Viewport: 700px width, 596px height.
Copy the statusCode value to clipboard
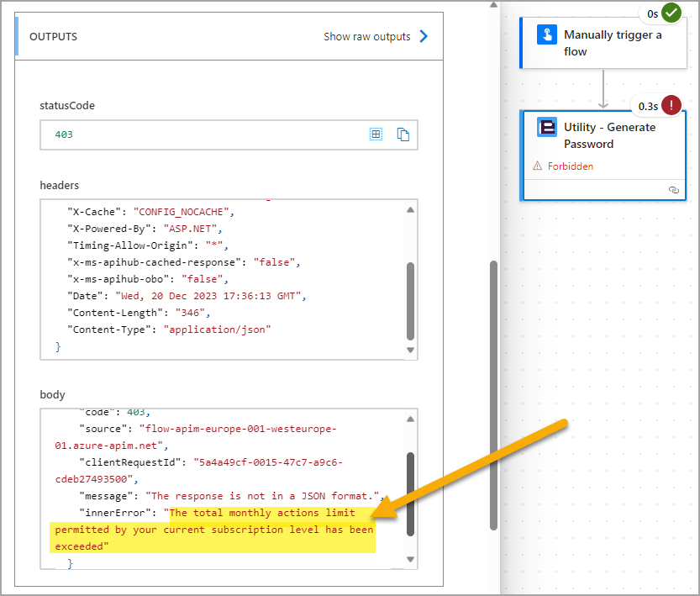click(x=403, y=134)
